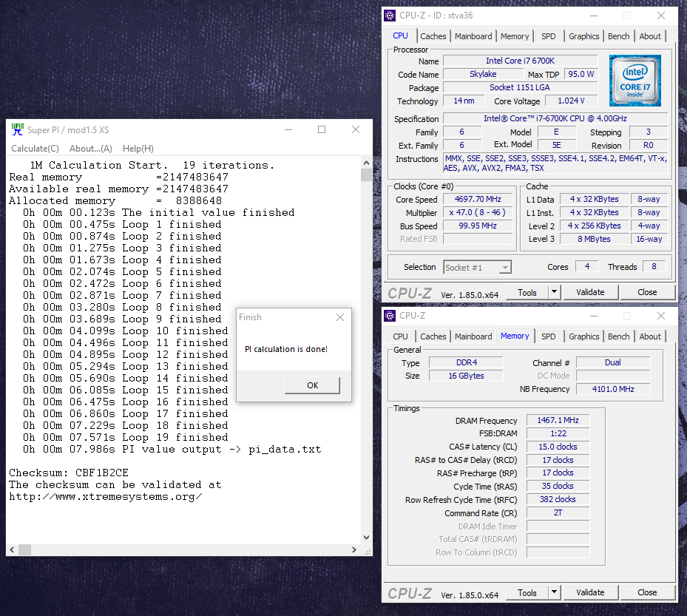Open the About tab in top CPU-Z window
The image size is (687, 616).
click(650, 36)
